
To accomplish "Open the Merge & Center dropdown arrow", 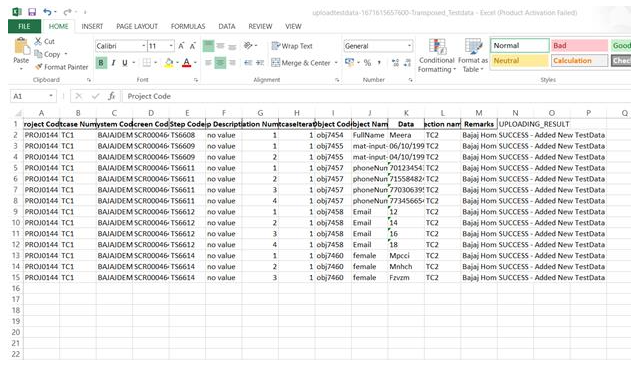I will pyautogui.click(x=336, y=63).
